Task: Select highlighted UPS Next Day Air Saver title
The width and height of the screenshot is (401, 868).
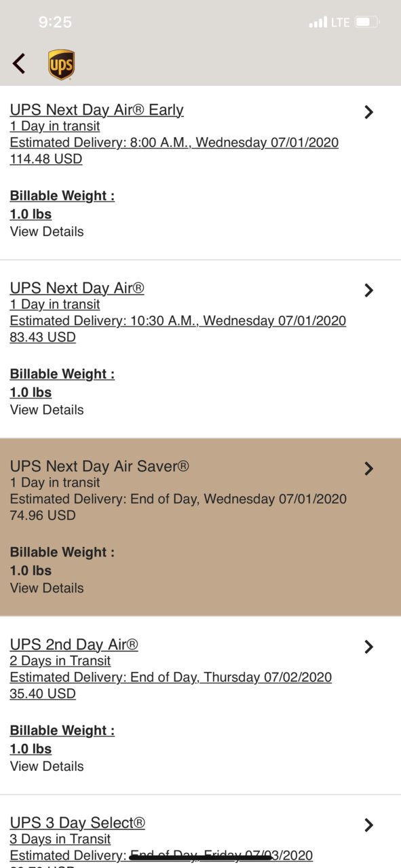Action: coord(99,466)
